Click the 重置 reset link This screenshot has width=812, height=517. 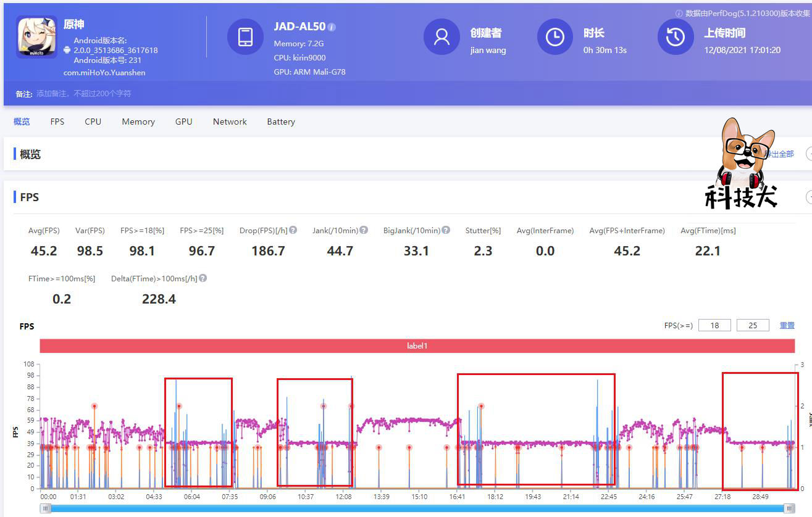(787, 325)
